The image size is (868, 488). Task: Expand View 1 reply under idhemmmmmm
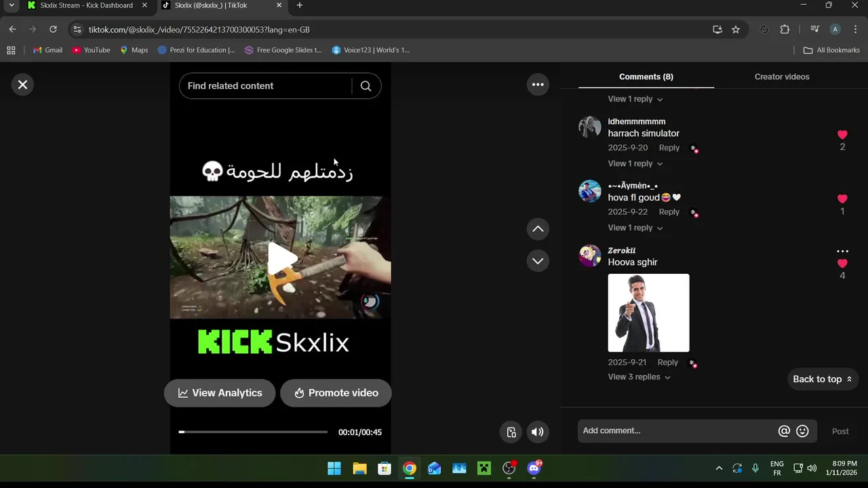[x=635, y=163]
